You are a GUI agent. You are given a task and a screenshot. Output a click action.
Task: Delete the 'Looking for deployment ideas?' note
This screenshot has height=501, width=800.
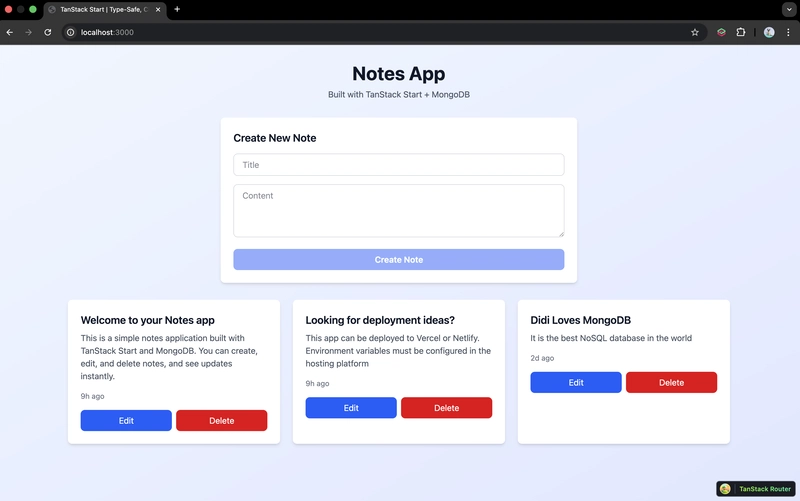coord(446,408)
